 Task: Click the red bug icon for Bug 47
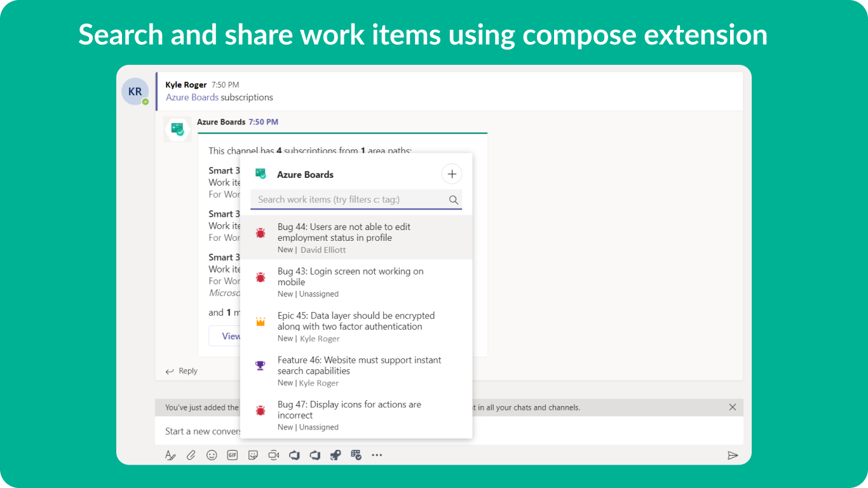261,410
